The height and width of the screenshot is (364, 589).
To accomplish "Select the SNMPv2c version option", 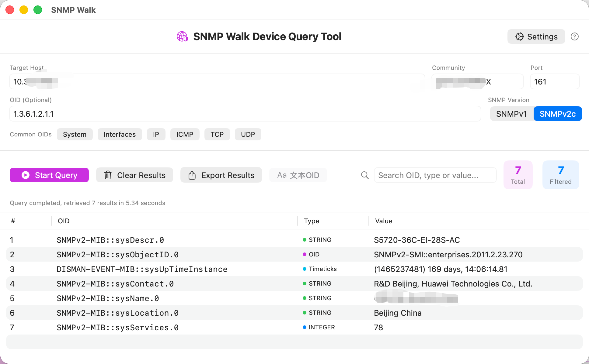I will [x=557, y=114].
